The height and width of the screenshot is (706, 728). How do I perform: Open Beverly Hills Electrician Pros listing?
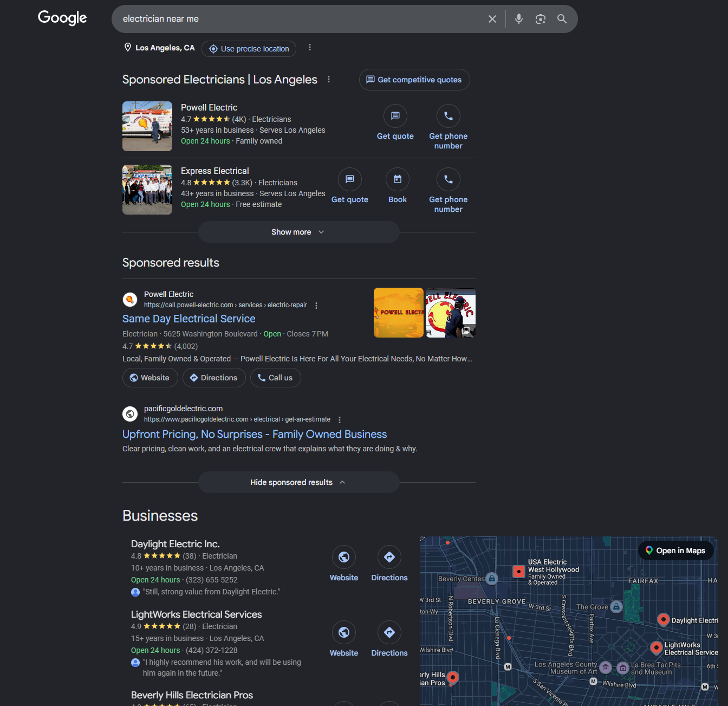click(192, 695)
